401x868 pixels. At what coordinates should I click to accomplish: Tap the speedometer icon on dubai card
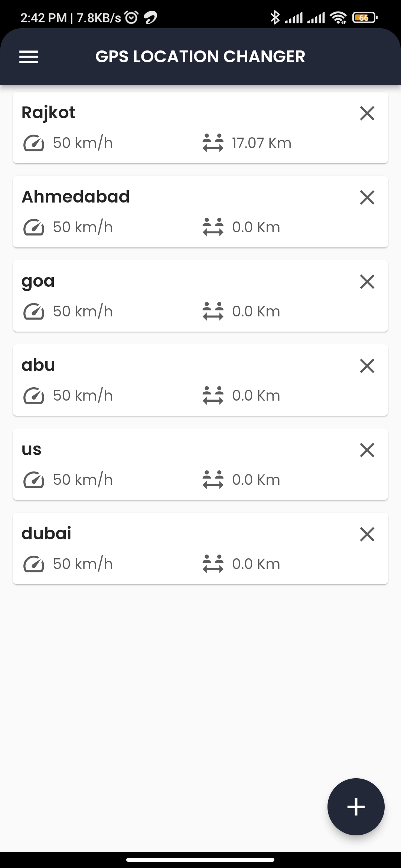[34, 564]
